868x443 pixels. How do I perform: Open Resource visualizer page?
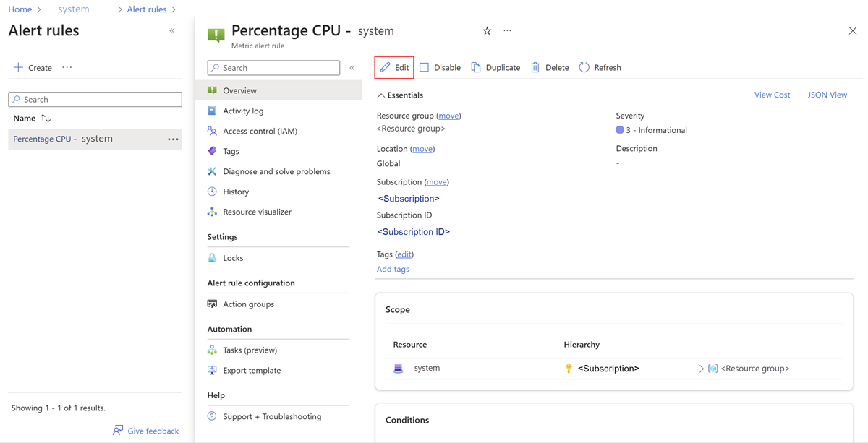pos(257,212)
